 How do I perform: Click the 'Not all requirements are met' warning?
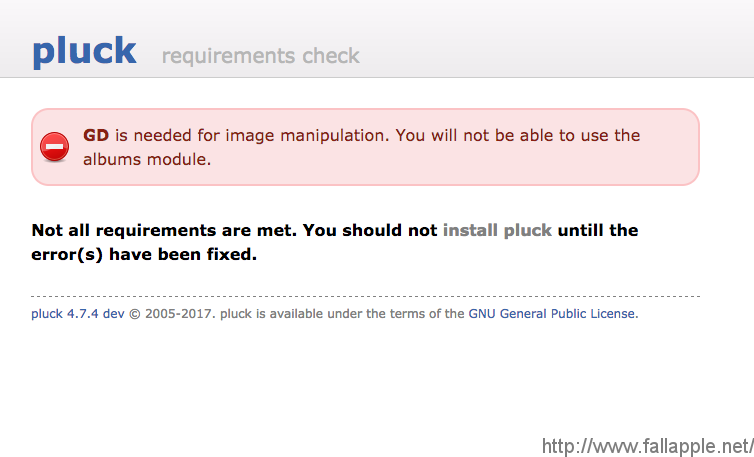tap(164, 230)
